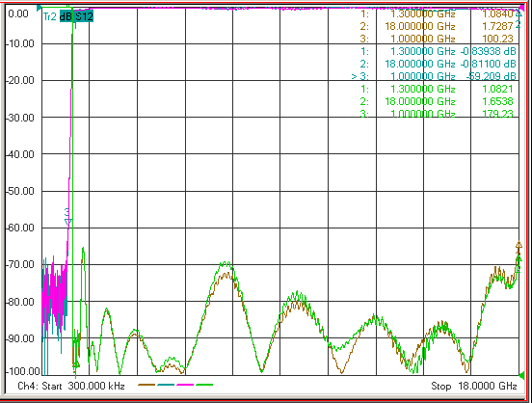
Task: Click the green reference triangle at bottom-right corner
Action: coord(521,375)
